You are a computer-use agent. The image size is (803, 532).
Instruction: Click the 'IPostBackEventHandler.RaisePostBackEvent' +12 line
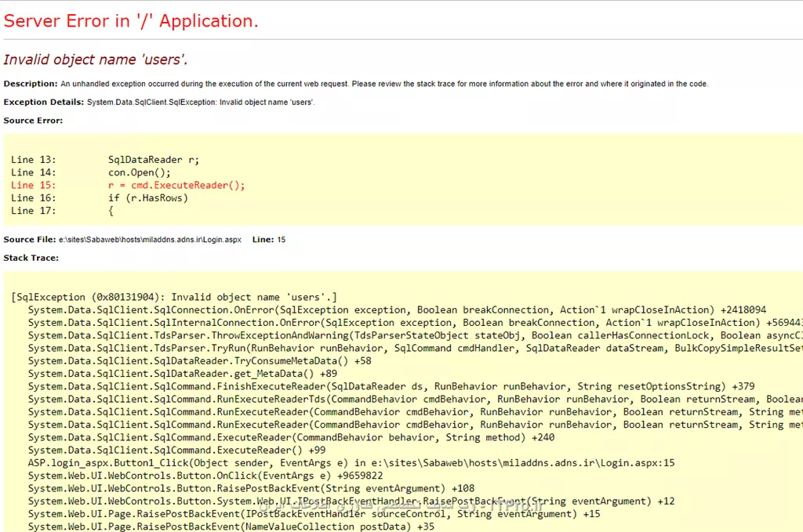pos(351,501)
